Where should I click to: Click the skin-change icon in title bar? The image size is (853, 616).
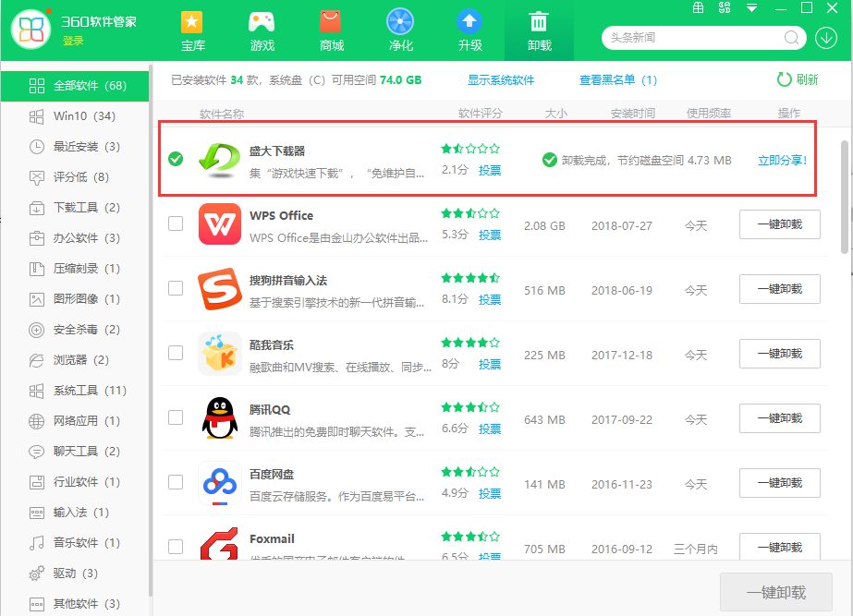pos(724,7)
